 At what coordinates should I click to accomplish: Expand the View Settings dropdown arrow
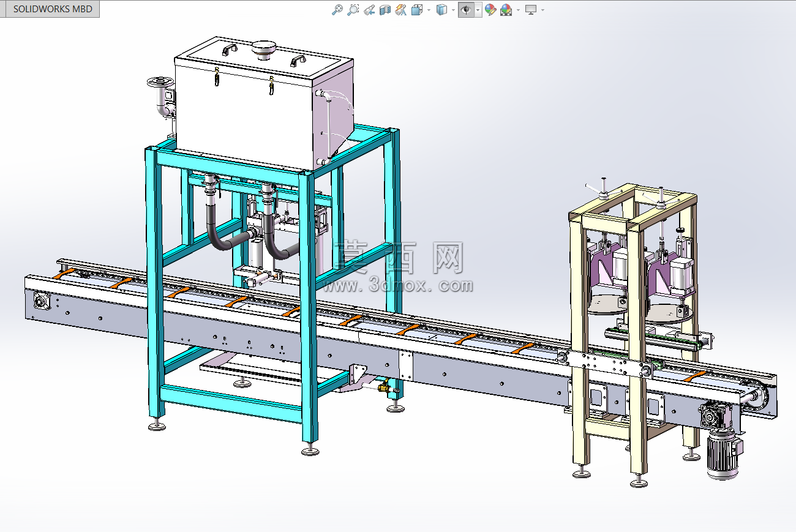pos(543,10)
